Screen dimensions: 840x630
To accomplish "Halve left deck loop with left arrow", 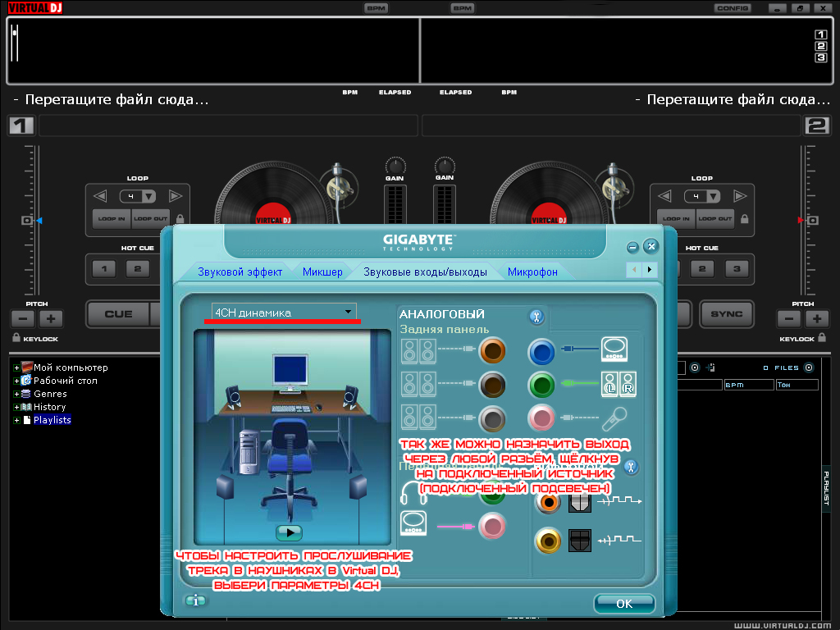I will pyautogui.click(x=100, y=196).
